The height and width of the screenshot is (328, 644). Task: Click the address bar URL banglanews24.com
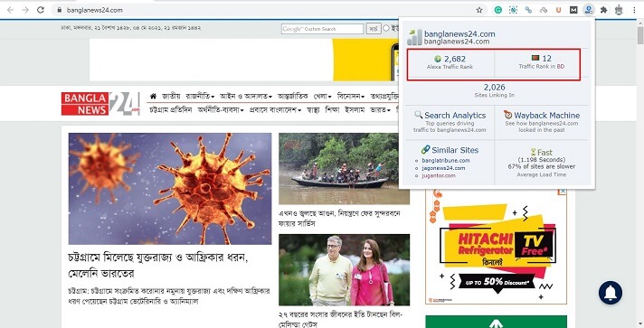(x=94, y=10)
